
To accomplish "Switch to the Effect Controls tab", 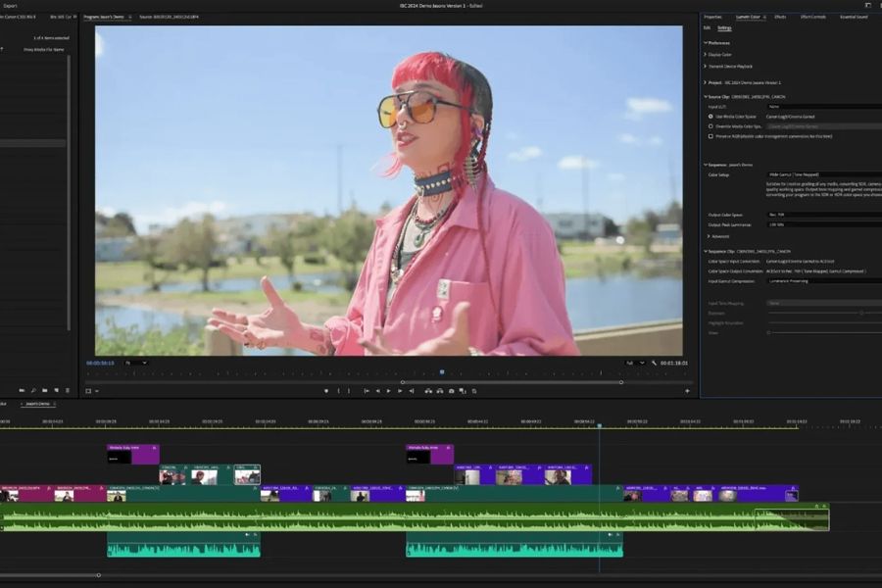I will coord(812,17).
